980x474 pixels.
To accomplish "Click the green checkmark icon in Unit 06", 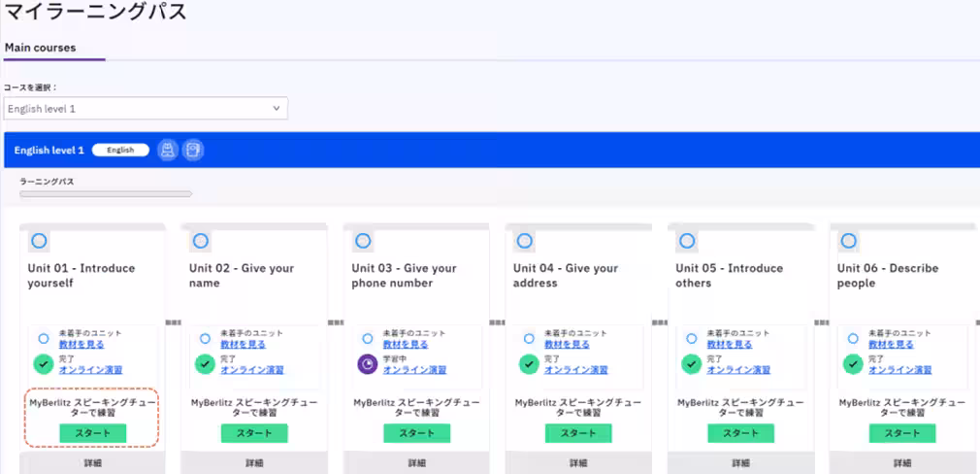I will (854, 364).
